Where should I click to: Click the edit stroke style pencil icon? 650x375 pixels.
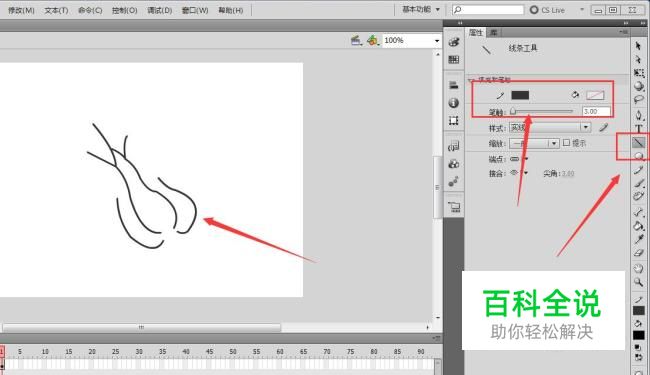click(x=604, y=128)
